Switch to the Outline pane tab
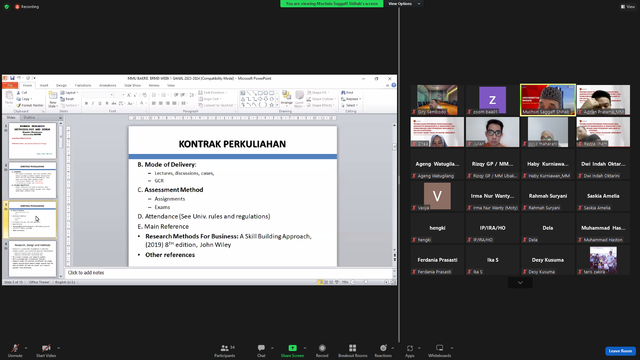 click(x=29, y=118)
